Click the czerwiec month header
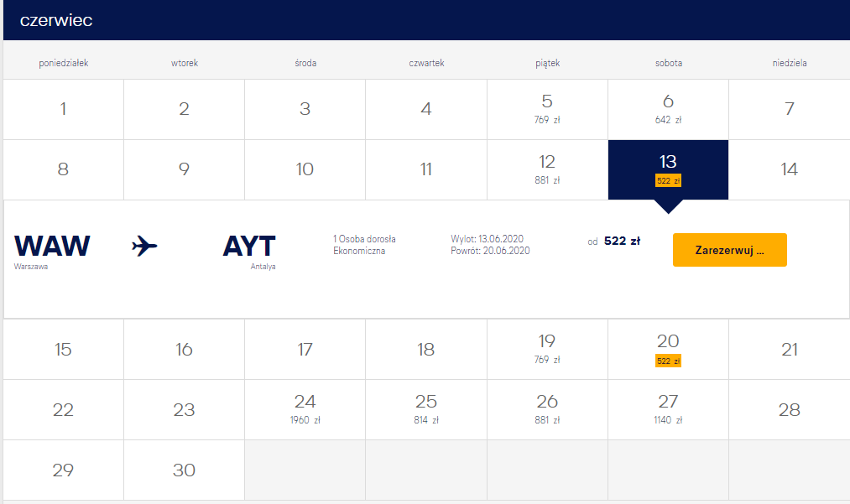Viewport: 850px width, 504px height. point(56,20)
